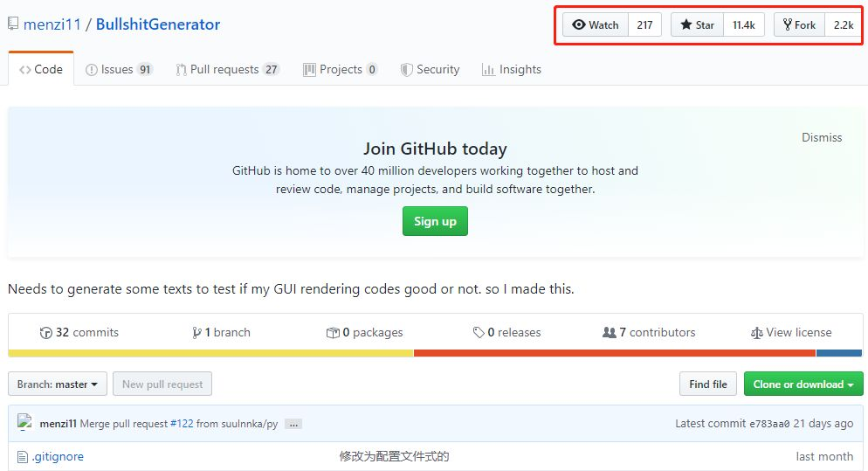868x471 pixels.
Task: Click the Projects count badge 0
Action: 372,69
